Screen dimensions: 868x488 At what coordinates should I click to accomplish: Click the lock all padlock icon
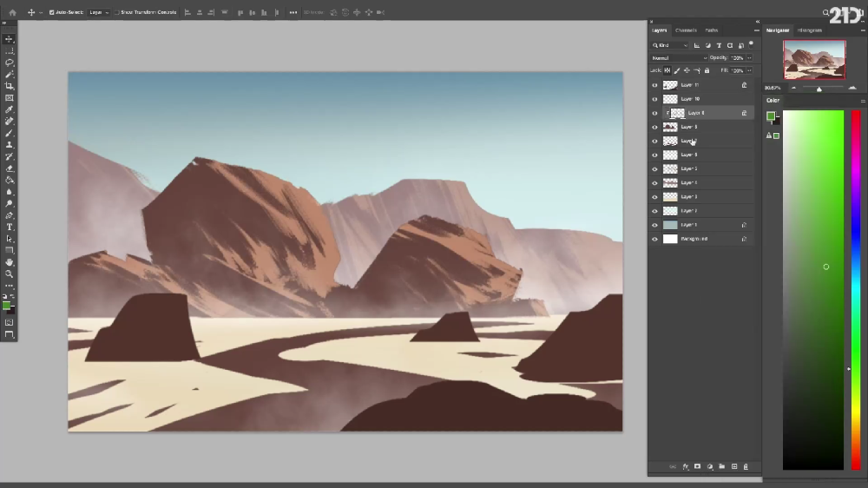[x=707, y=70]
